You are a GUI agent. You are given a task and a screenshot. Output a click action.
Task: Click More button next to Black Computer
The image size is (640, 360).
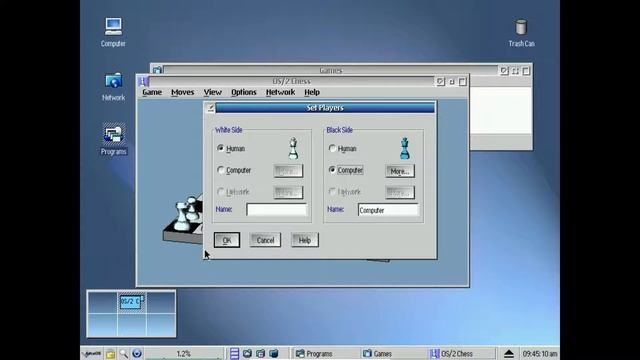pyautogui.click(x=400, y=171)
